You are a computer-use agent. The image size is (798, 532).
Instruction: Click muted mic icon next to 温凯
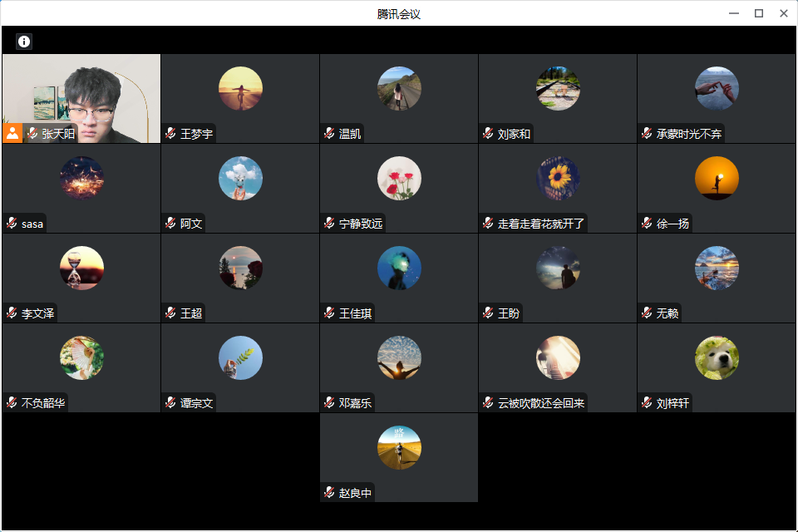pos(329,133)
